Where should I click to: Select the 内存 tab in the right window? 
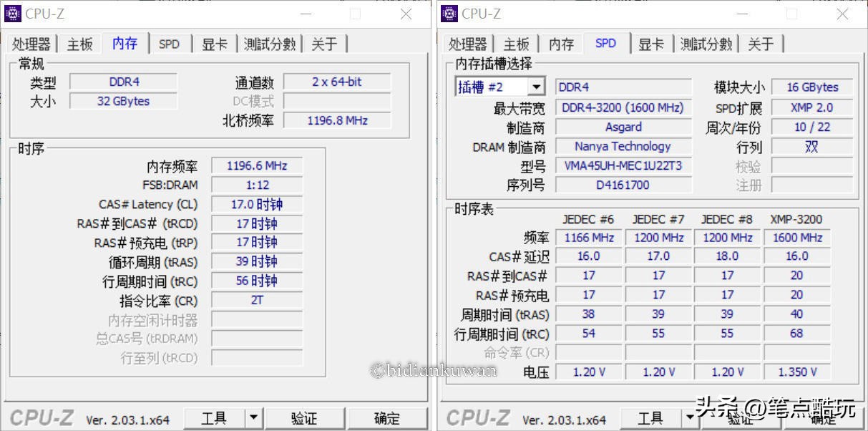tap(561, 44)
